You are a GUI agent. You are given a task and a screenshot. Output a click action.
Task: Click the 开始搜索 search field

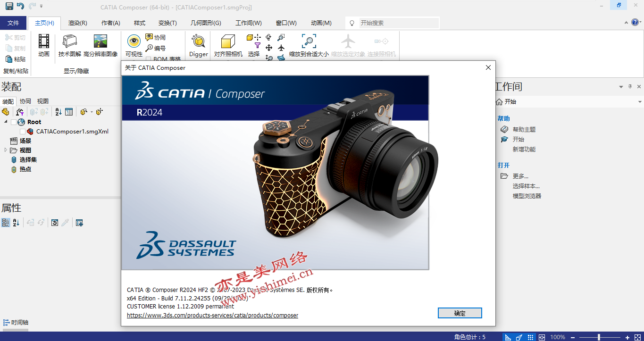click(x=399, y=23)
